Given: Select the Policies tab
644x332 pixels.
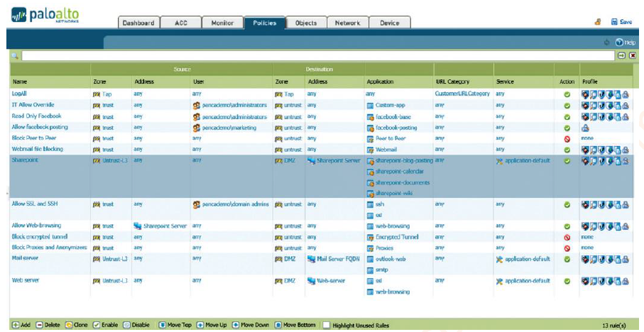Looking at the screenshot, I should 264,23.
